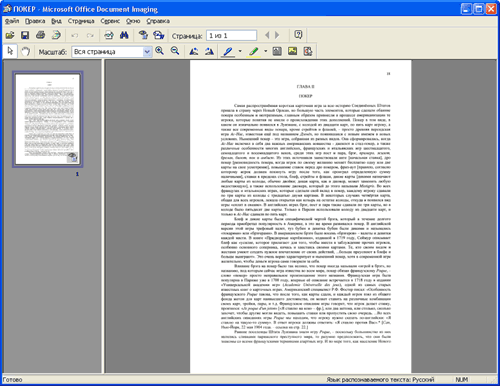Viewport: 500px width, 386px height.
Task: Open the Файл menu
Action: [x=12, y=21]
